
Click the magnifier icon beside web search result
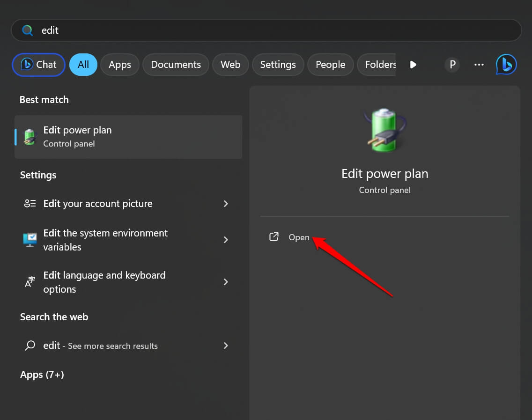pos(30,346)
